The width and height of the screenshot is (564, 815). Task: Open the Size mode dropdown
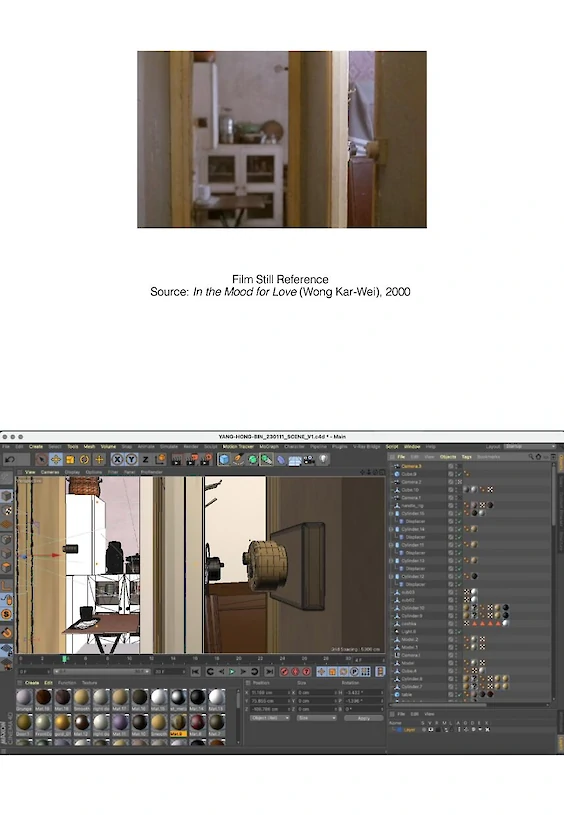(317, 718)
